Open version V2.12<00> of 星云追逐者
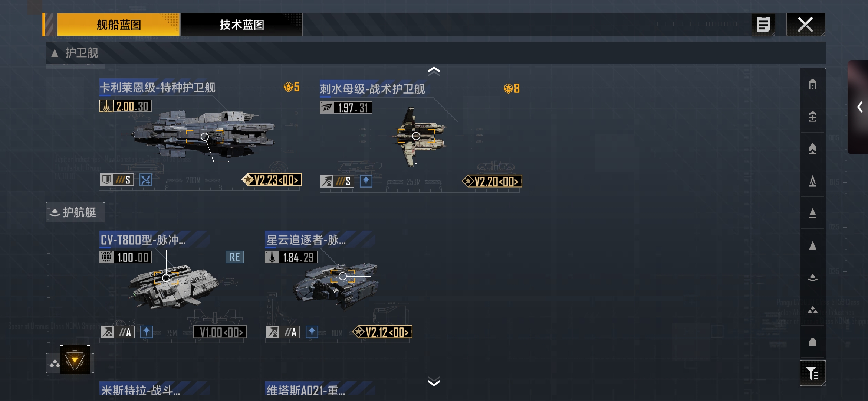 (x=382, y=332)
